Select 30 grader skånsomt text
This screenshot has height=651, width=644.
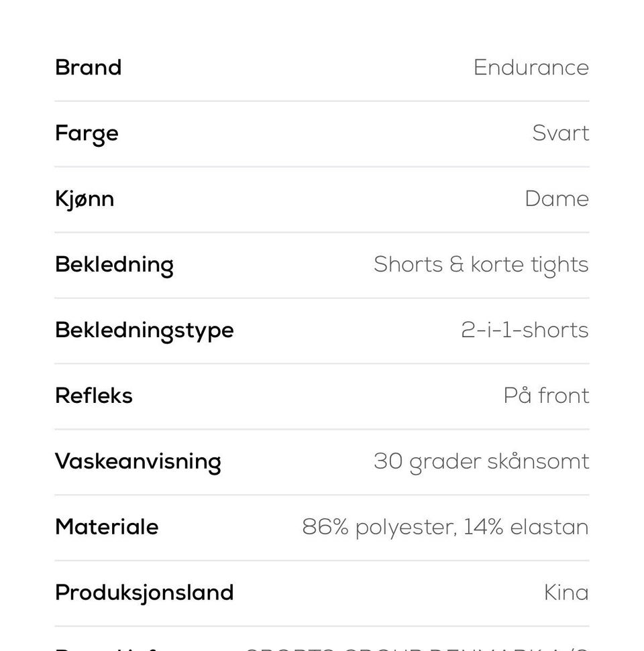coord(481,462)
